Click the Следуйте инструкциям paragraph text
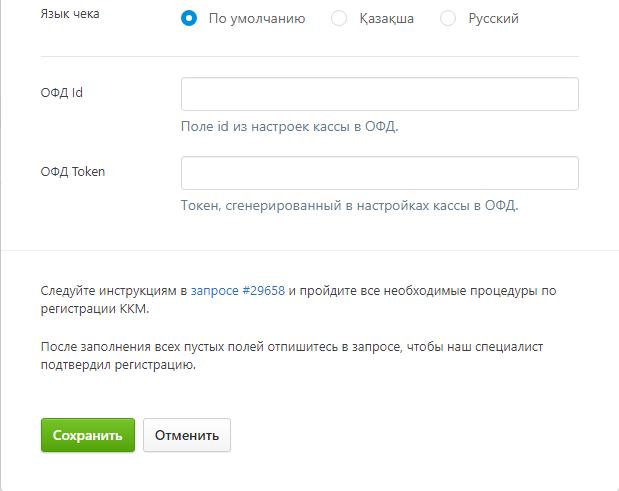619x491 pixels. point(298,300)
